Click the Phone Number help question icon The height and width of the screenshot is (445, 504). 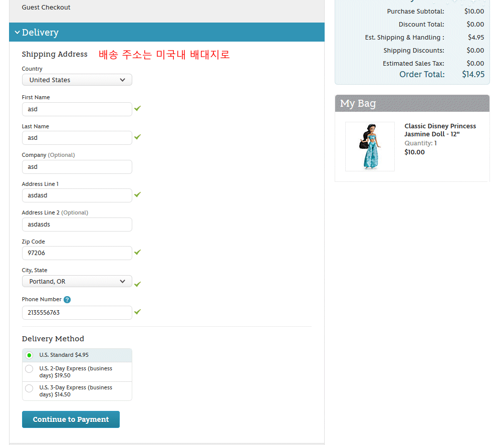(x=67, y=300)
